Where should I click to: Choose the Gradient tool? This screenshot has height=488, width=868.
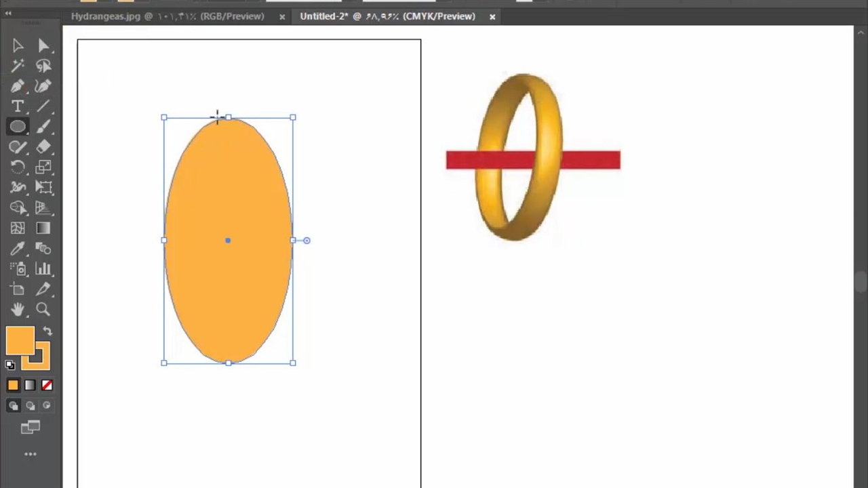43,228
